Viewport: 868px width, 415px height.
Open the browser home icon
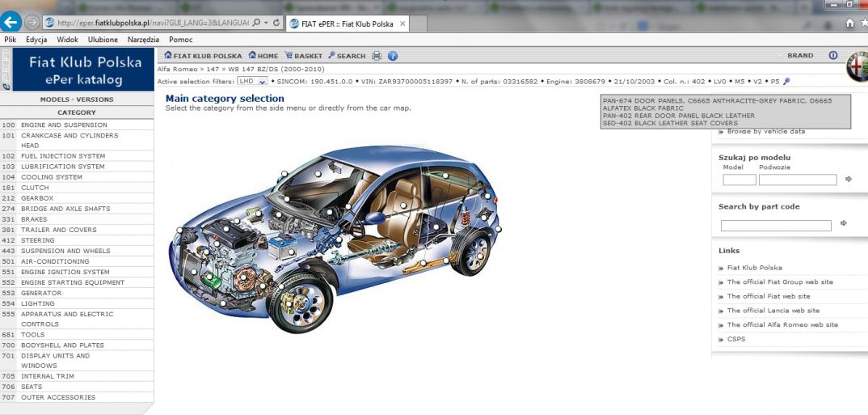click(849, 23)
